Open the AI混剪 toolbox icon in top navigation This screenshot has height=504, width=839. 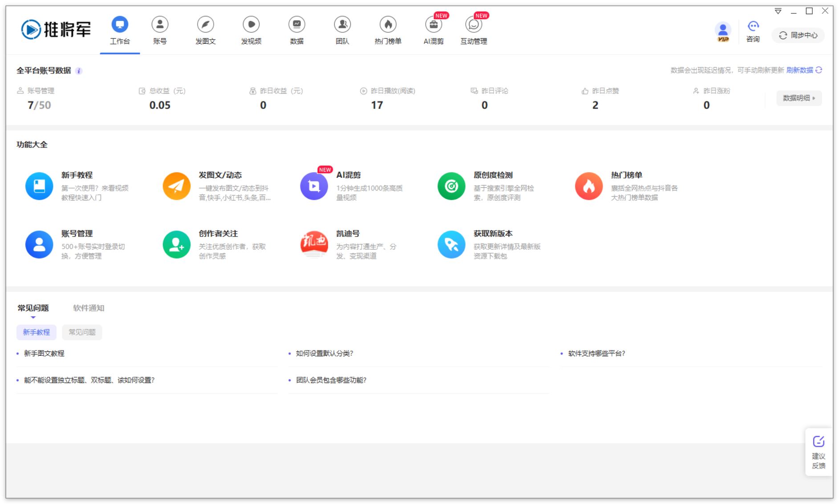[x=434, y=24]
